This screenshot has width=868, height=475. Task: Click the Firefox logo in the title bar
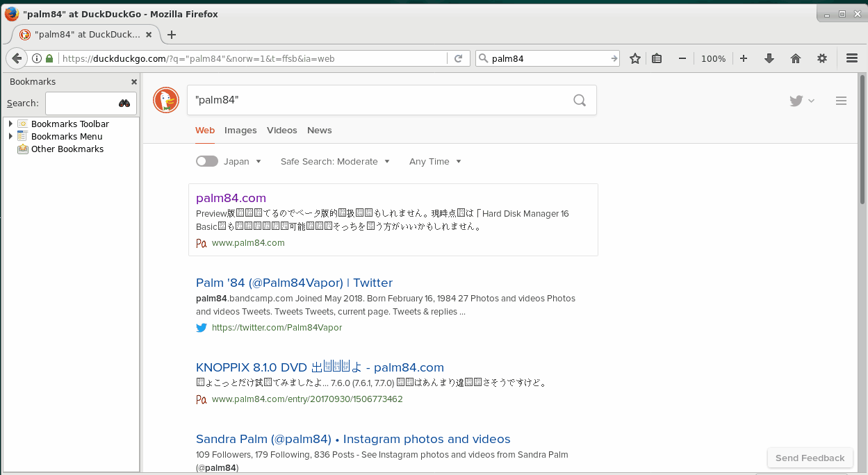[12, 14]
